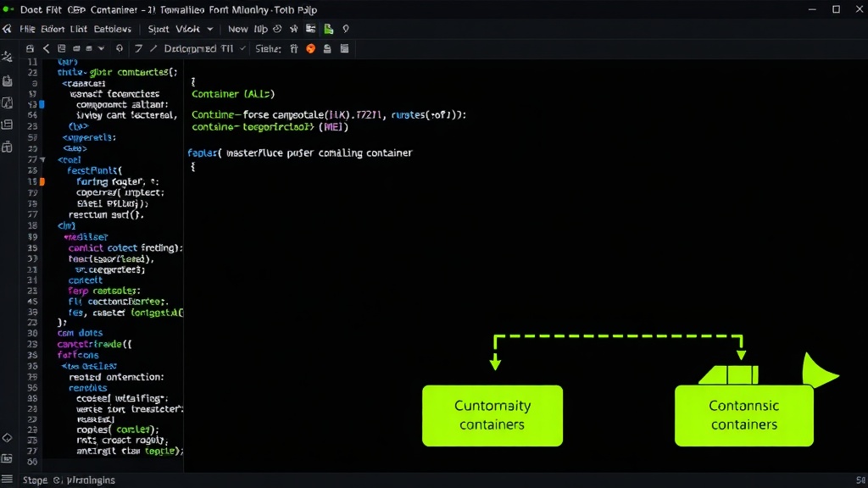Click the document list icon after back chevron

(x=61, y=48)
